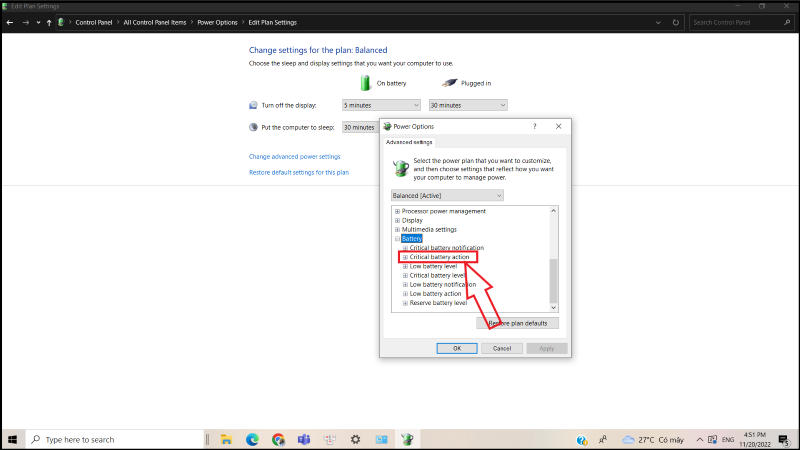Screen dimensions: 800x450
Task: Open the clock showing 4:51 PM
Action: (755, 440)
